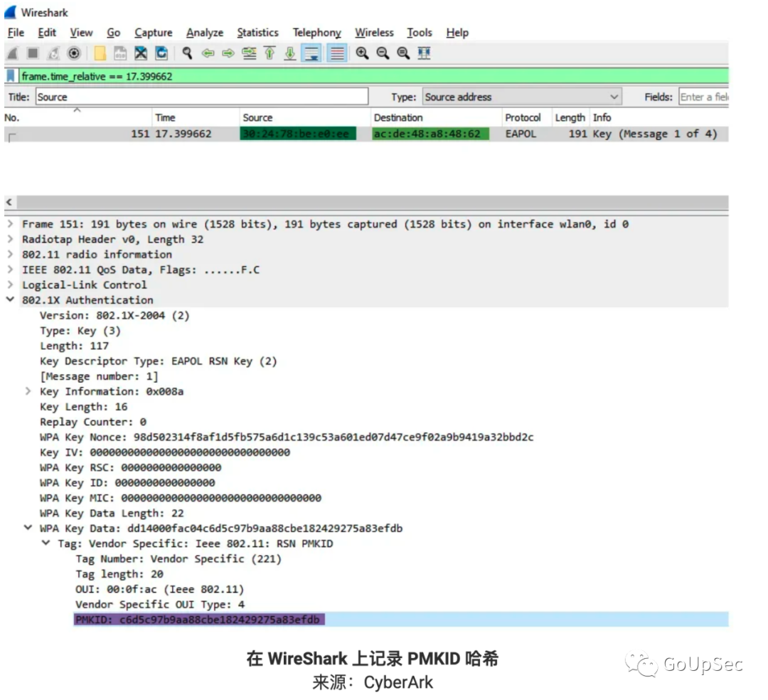This screenshot has width=768, height=700.
Task: Open the Help menu
Action: pyautogui.click(x=457, y=32)
